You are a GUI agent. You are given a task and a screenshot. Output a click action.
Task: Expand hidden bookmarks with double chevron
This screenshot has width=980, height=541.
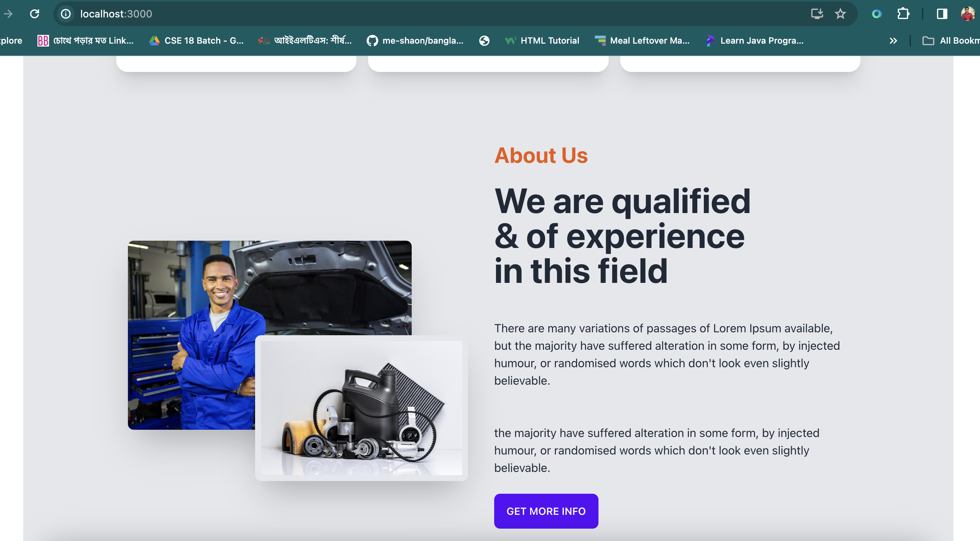click(893, 41)
